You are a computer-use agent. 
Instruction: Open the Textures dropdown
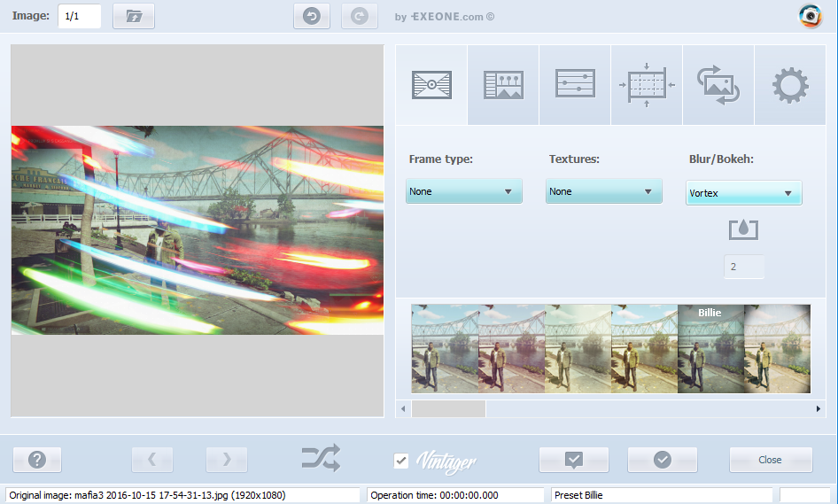[604, 191]
